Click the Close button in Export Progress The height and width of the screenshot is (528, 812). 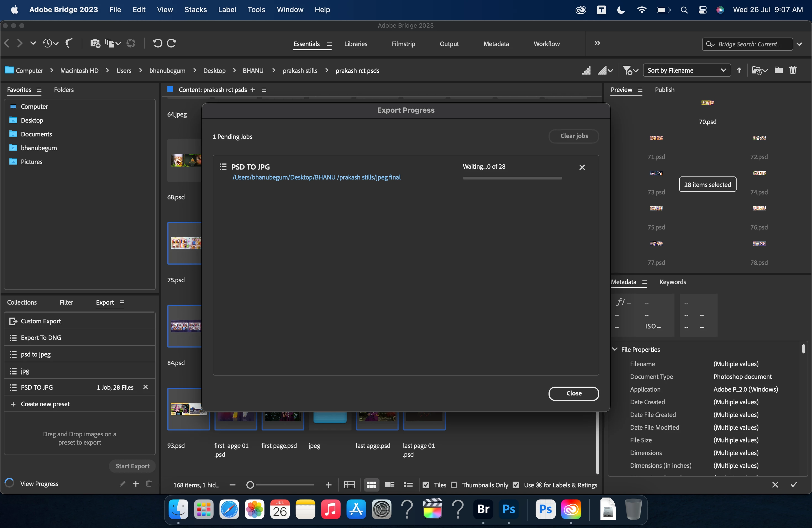tap(574, 393)
